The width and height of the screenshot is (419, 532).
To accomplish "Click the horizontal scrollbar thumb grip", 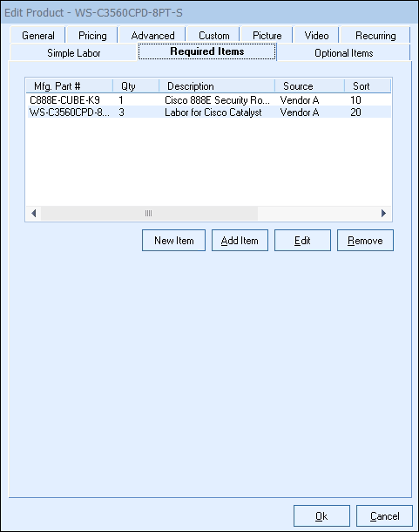I will (x=148, y=213).
